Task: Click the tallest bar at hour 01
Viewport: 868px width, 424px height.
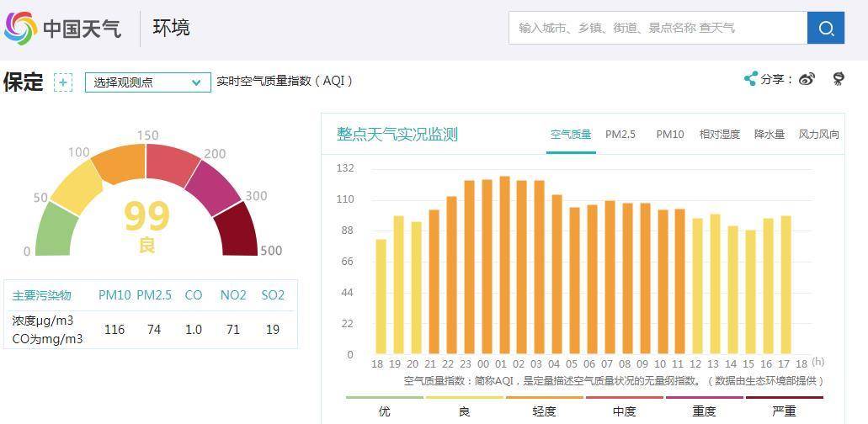Action: pos(504,265)
